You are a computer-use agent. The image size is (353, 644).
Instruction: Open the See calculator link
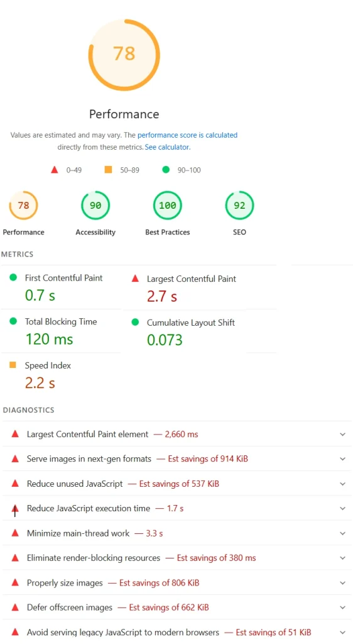[167, 147]
